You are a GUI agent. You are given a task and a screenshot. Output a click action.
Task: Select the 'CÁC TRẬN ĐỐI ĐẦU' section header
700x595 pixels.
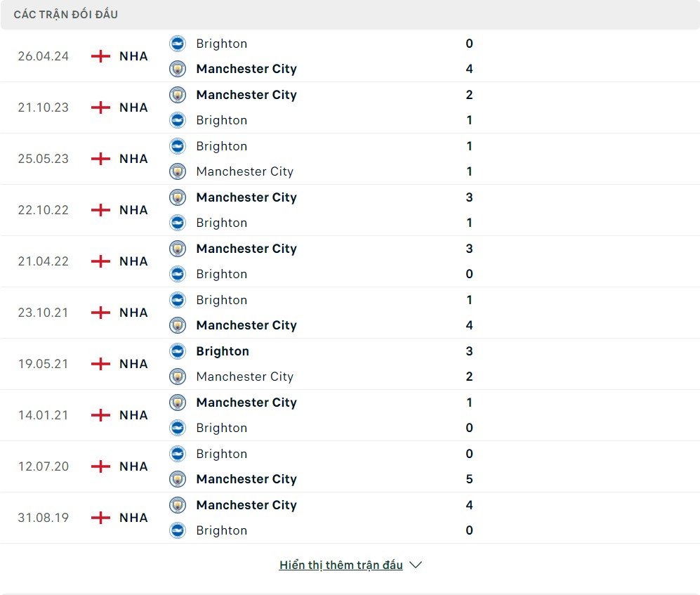click(x=66, y=15)
